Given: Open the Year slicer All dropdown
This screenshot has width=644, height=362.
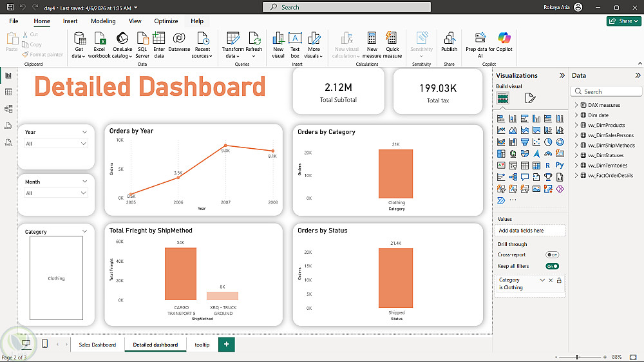Looking at the screenshot, I should point(56,144).
